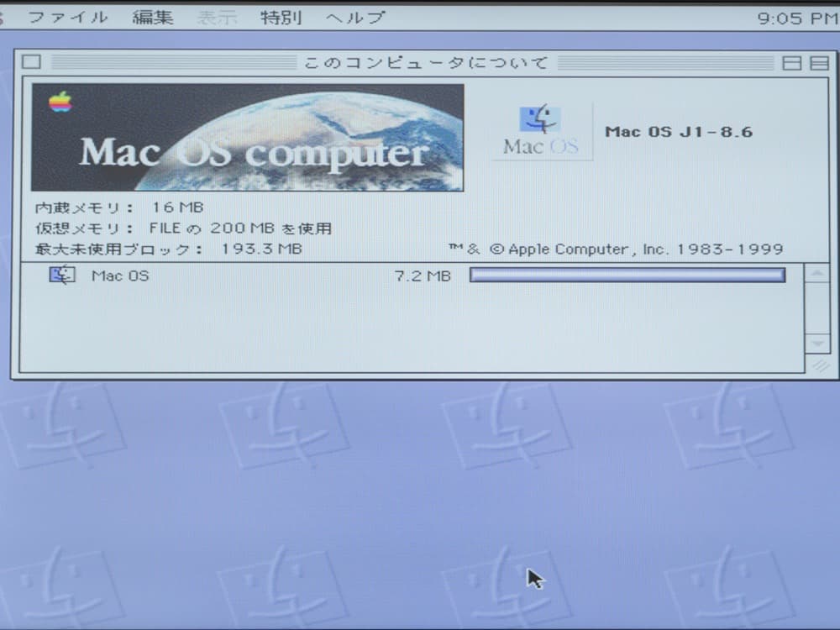The width and height of the screenshot is (840, 630).
Task: Select the small Mac OS icon in process list
Action: coord(61,275)
